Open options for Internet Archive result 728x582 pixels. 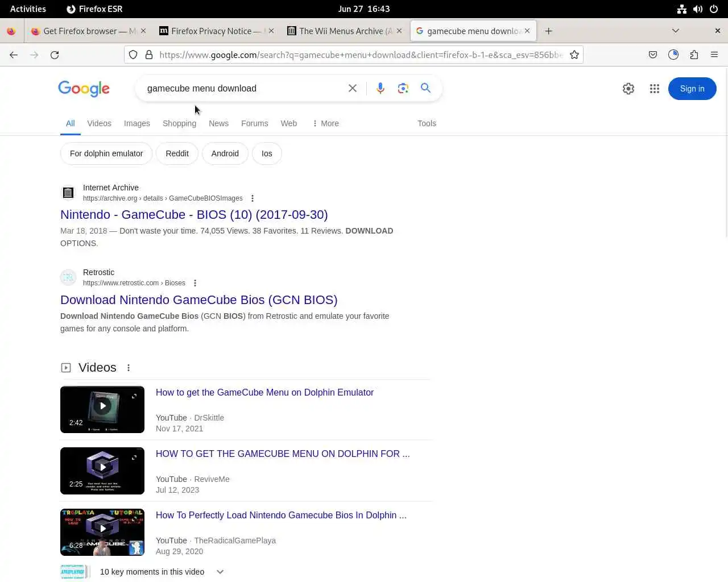pos(253,198)
